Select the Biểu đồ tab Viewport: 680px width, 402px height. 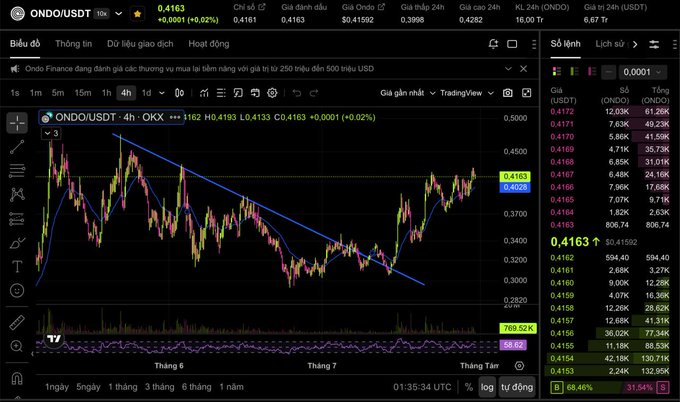tap(25, 44)
